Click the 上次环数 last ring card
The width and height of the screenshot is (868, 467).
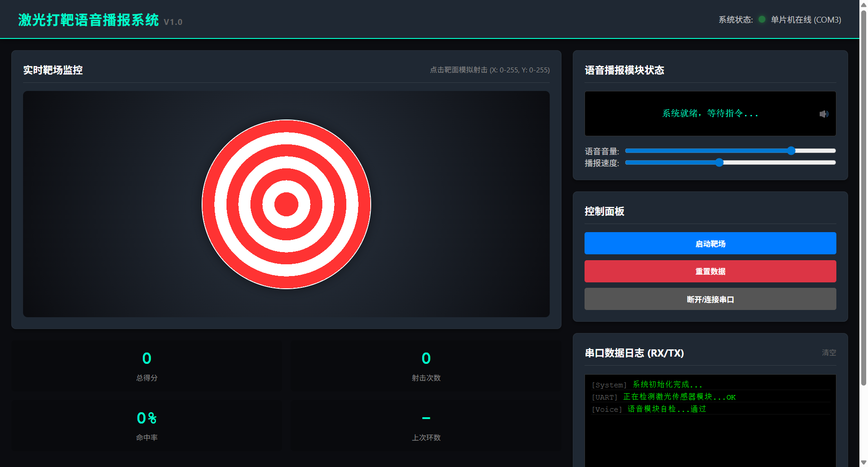click(426, 425)
